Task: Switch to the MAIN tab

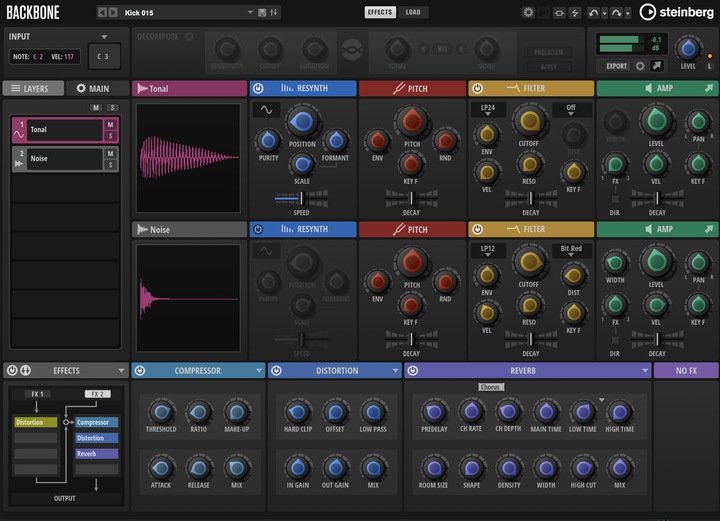Action: tap(98, 88)
